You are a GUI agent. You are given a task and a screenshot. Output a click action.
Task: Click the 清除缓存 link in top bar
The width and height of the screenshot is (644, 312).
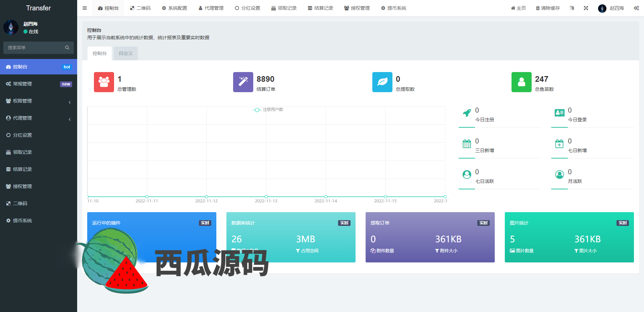point(547,8)
